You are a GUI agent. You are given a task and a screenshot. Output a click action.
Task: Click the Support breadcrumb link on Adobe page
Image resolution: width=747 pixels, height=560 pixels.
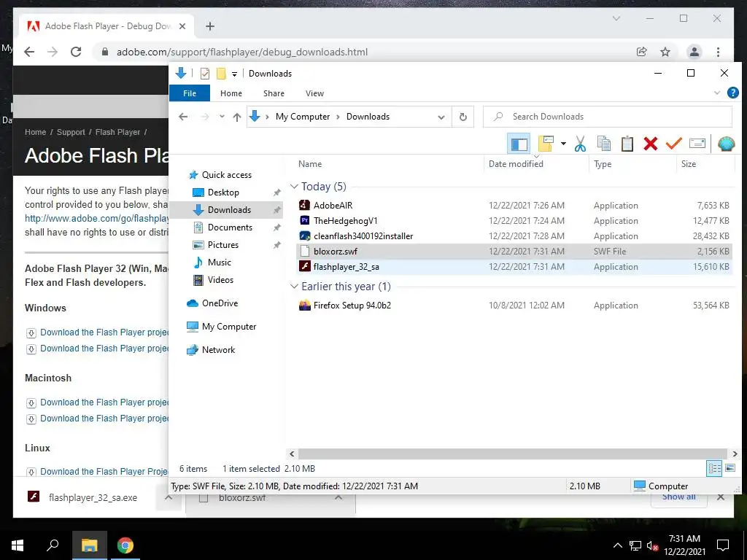(x=71, y=132)
